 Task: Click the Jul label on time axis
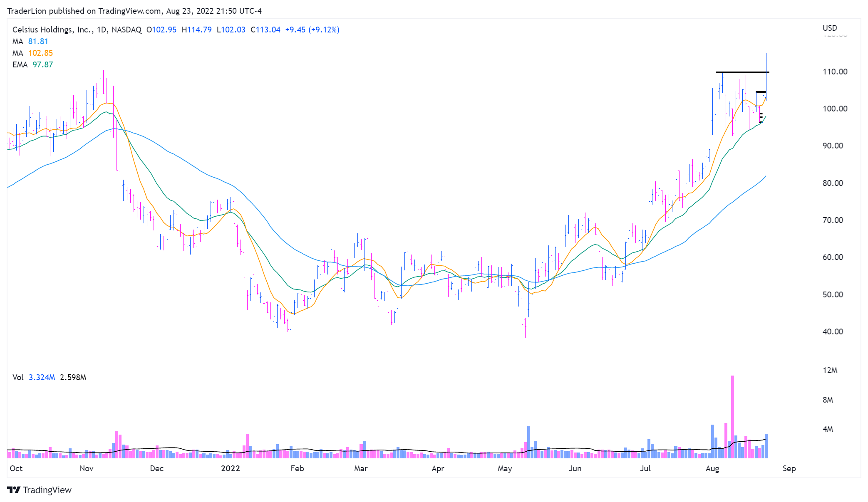click(x=645, y=468)
